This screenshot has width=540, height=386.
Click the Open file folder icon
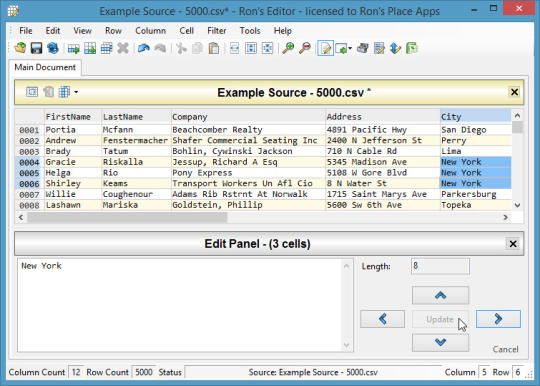tap(20, 48)
